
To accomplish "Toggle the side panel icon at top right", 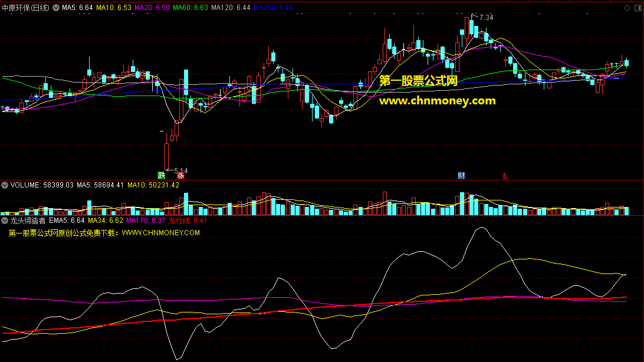I will (x=638, y=8).
